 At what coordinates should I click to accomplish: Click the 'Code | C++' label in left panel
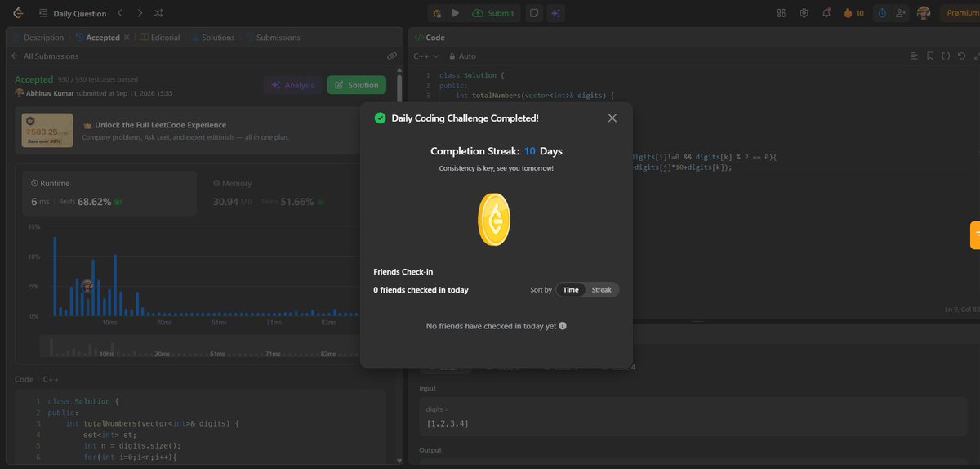pyautogui.click(x=37, y=379)
